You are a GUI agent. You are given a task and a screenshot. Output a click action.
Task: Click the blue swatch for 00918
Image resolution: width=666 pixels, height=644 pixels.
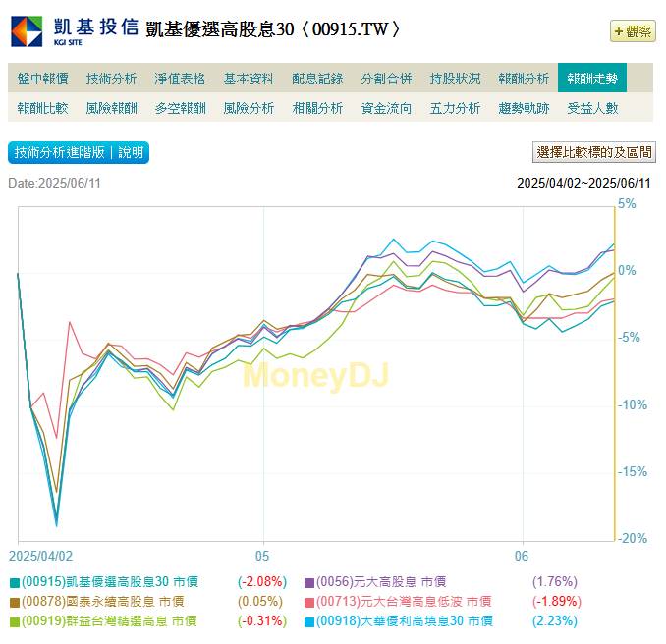click(x=309, y=622)
